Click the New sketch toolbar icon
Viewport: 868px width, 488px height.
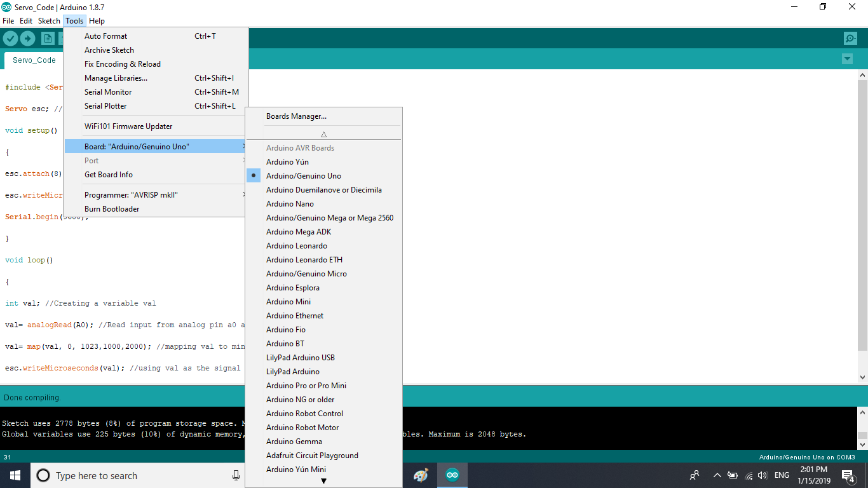(48, 39)
